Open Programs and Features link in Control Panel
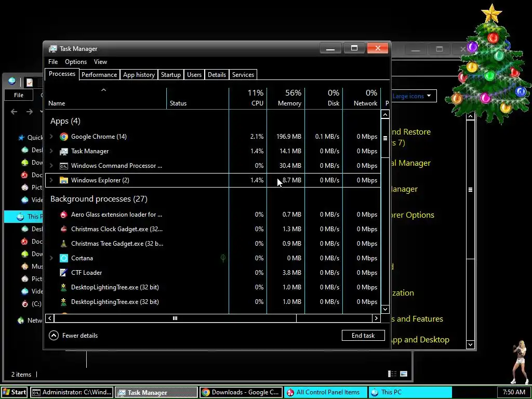Viewport: 532px width, 399px height. tap(417, 319)
